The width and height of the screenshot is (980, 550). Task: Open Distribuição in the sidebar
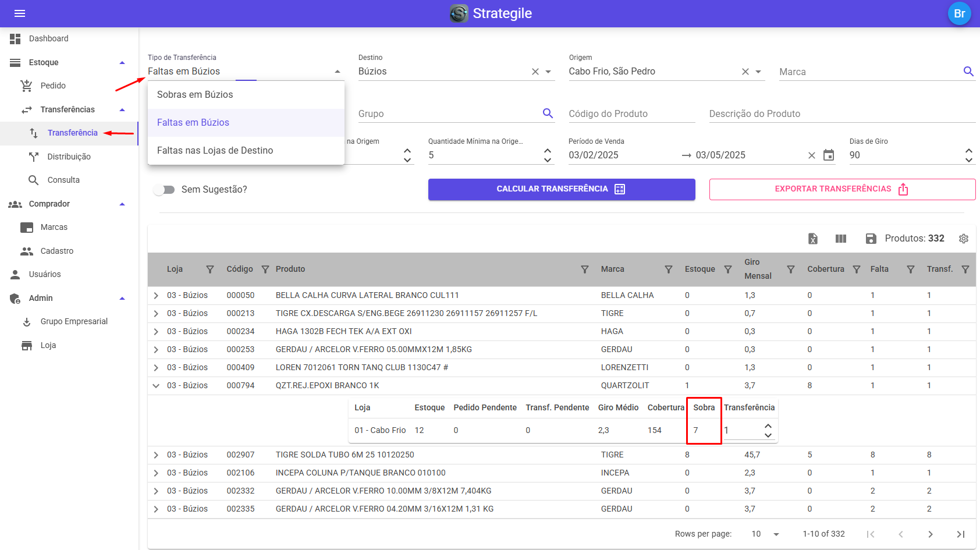[x=69, y=157]
